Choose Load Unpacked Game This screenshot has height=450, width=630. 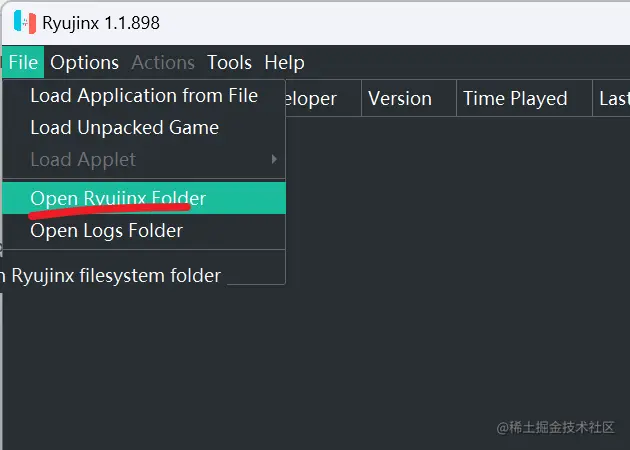(144, 128)
